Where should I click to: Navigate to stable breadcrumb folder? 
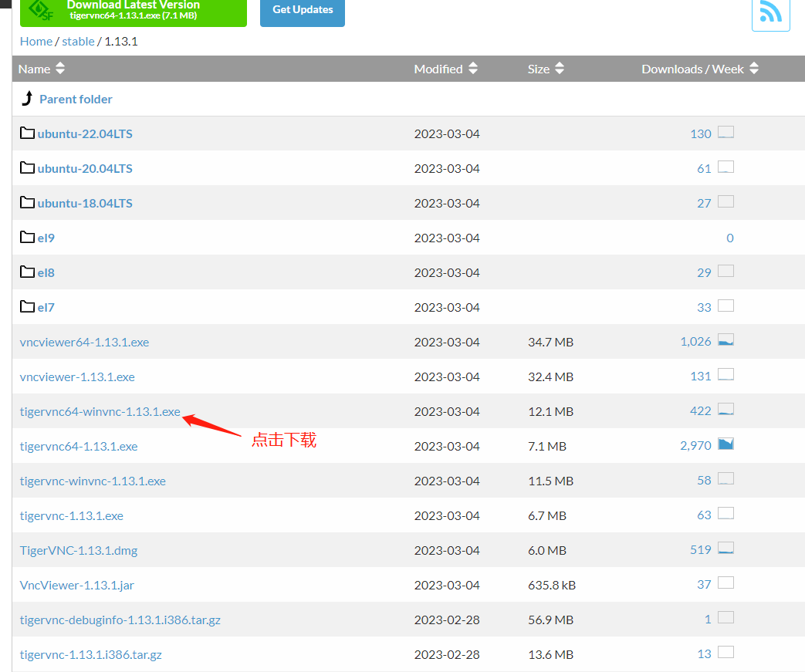78,42
